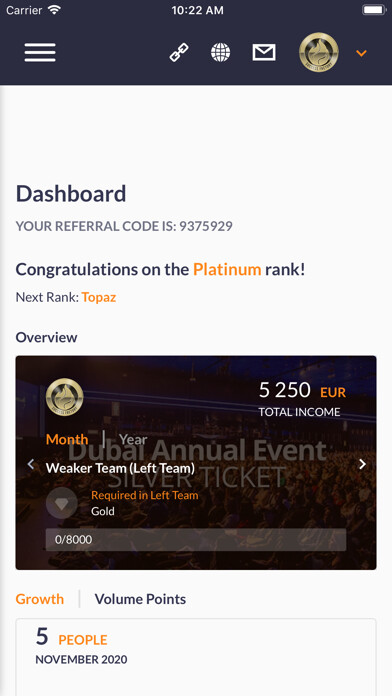Tap the Wi-Fi status icon
This screenshot has height=696, width=392.
pos(54,10)
